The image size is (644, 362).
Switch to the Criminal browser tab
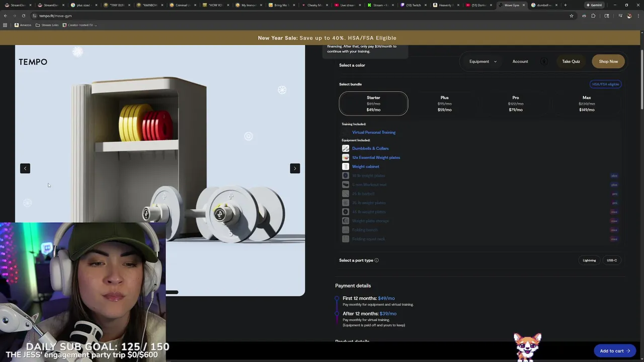click(183, 5)
